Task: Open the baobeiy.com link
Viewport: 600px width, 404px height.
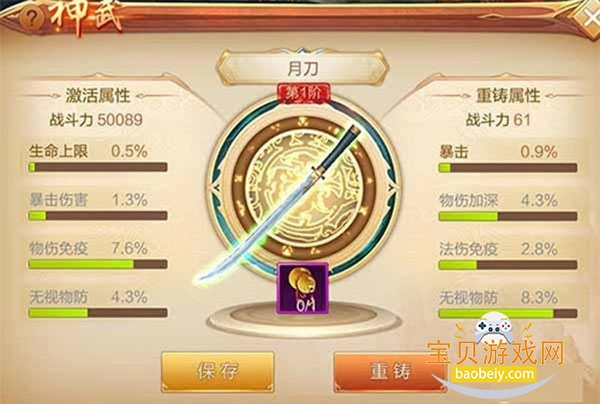Action: 494,373
